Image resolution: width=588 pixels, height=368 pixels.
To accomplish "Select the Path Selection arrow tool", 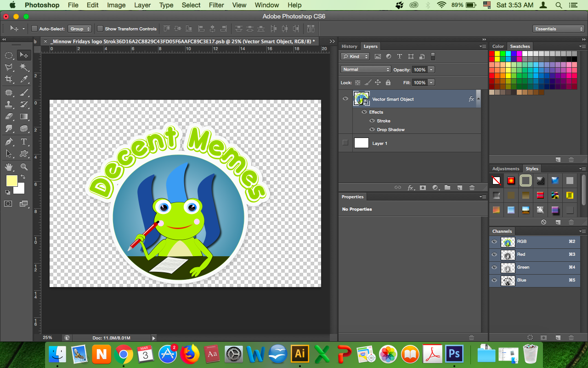I will pyautogui.click(x=9, y=154).
